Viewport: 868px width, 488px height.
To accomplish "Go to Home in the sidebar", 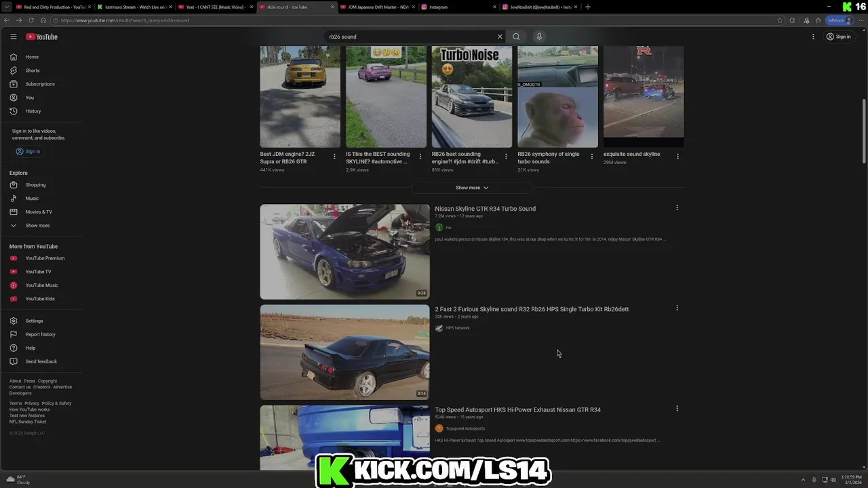I will click(32, 57).
